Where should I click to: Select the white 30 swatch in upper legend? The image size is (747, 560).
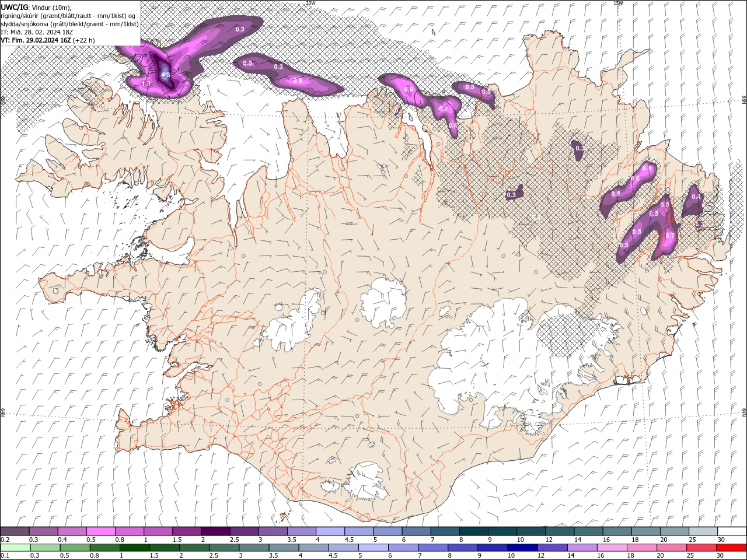[x=731, y=531]
